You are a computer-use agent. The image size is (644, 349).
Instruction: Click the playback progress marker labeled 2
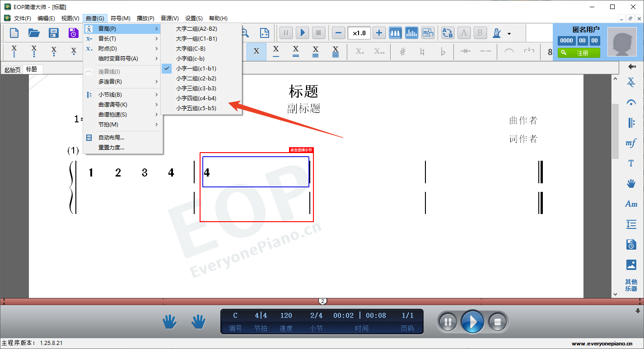322,301
